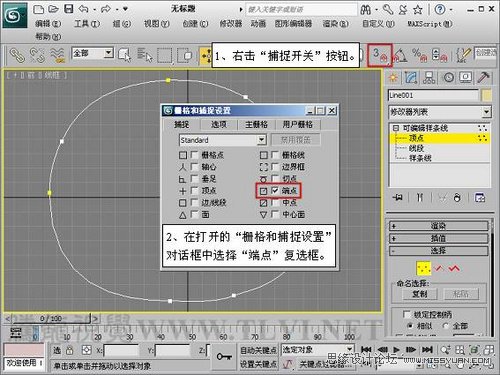Toggle the 3D Snaps button
This screenshot has width=500, height=375.
(379, 55)
